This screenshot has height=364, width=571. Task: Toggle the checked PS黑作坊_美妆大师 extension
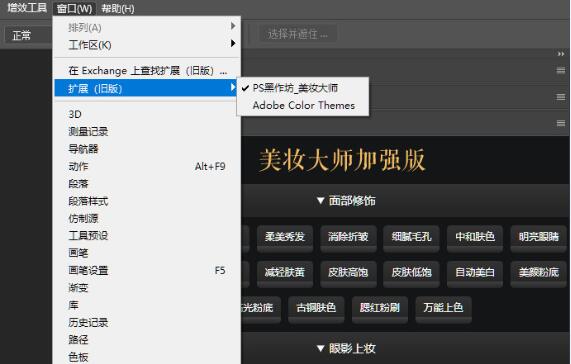point(303,88)
